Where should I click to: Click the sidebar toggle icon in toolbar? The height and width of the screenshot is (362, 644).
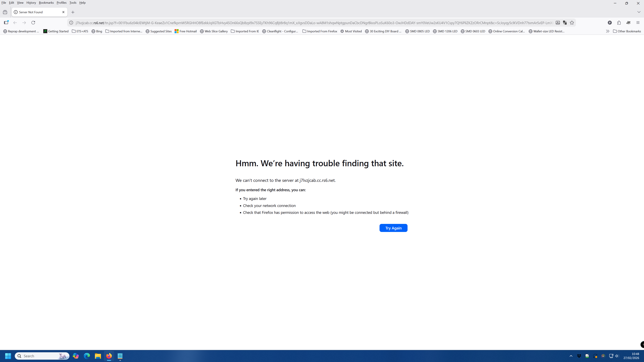pyautogui.click(x=6, y=23)
